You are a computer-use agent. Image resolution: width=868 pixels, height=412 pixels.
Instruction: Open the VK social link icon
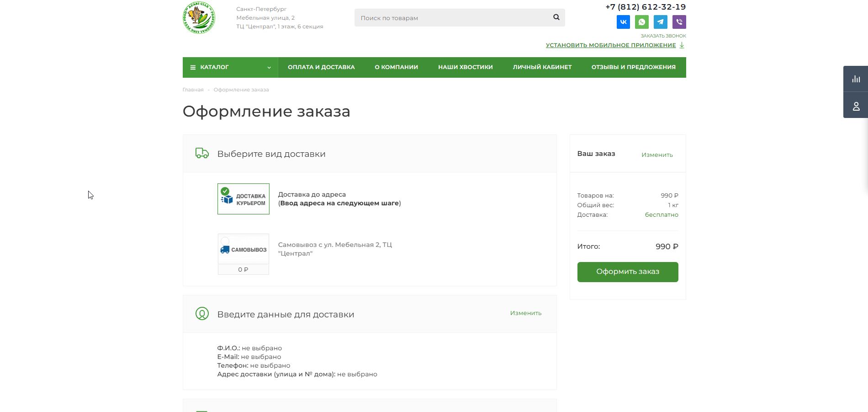point(623,22)
